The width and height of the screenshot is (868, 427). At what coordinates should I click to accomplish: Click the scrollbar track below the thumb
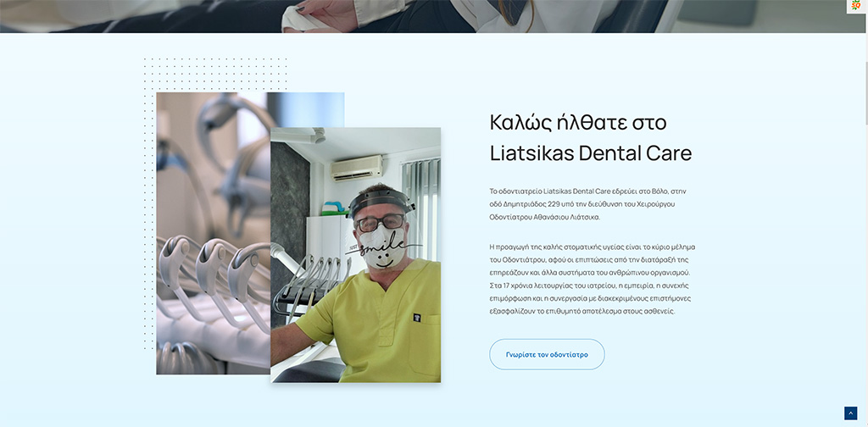coord(865,274)
